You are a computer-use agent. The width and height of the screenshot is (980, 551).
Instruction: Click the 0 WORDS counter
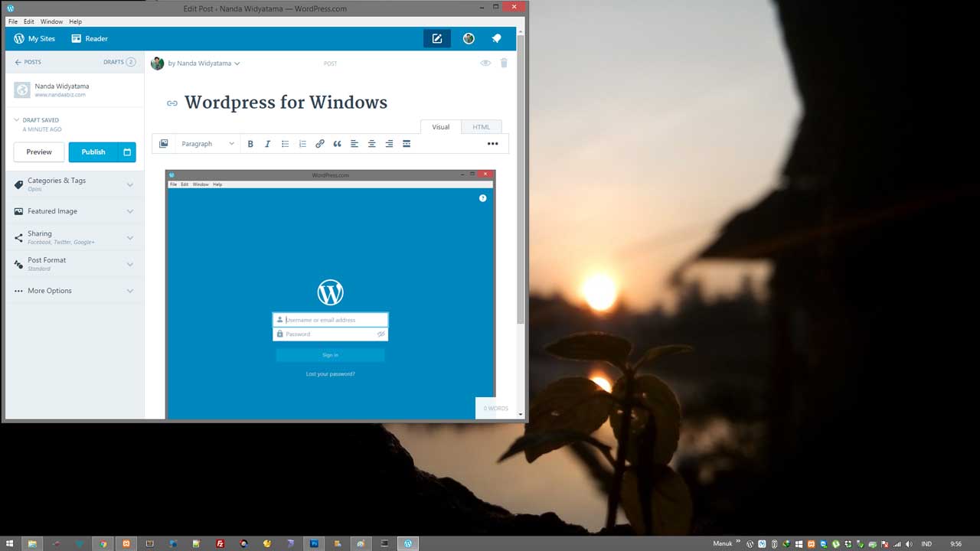495,409
